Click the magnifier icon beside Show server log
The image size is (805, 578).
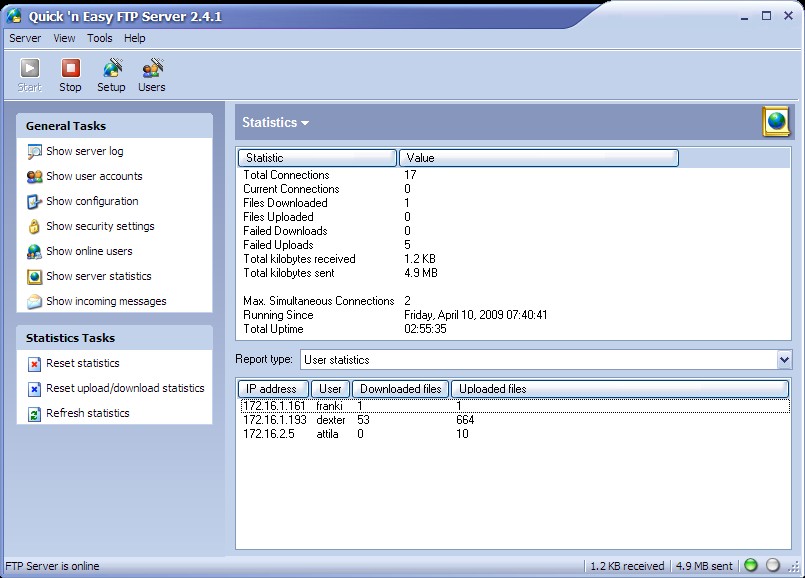pyautogui.click(x=34, y=151)
